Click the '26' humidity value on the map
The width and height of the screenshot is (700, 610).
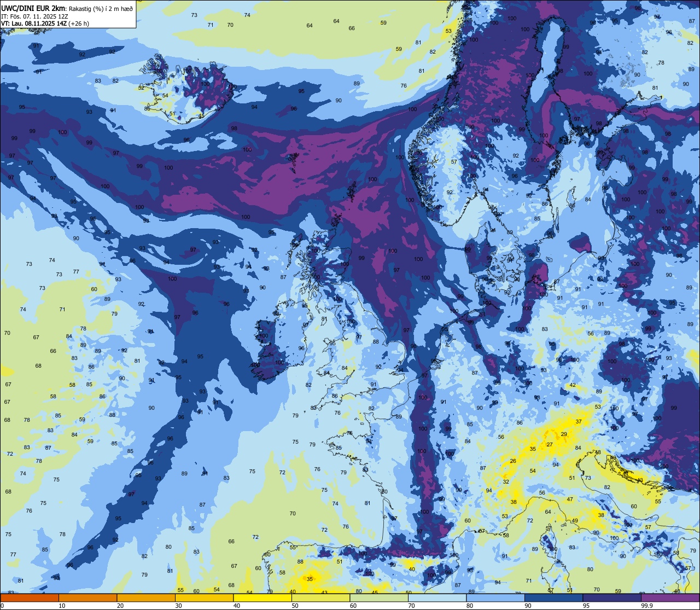(x=513, y=461)
